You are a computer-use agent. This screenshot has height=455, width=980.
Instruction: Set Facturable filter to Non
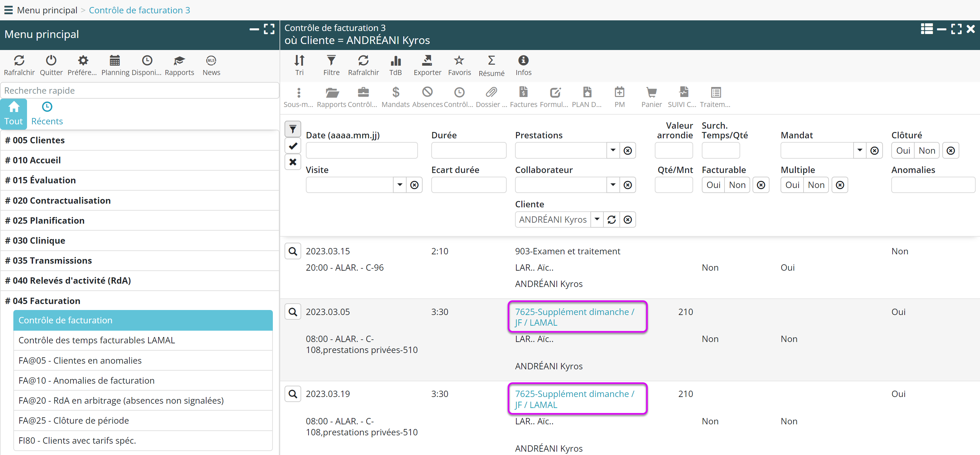coord(737,185)
